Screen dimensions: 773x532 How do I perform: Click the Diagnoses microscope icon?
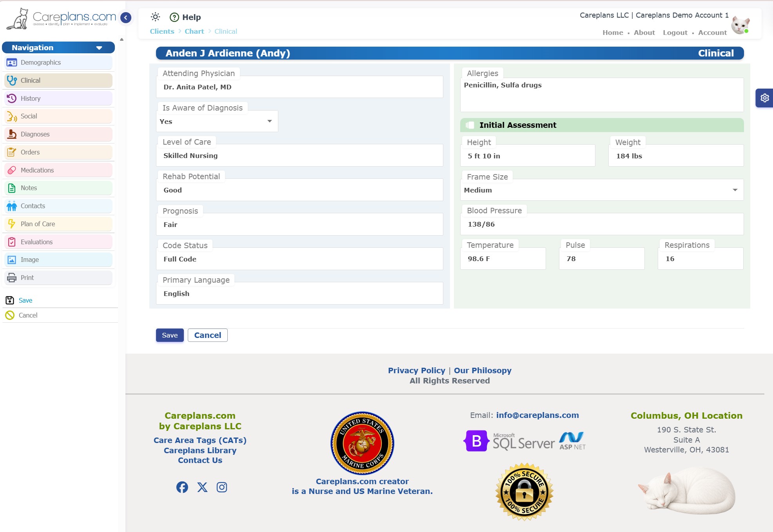12,134
